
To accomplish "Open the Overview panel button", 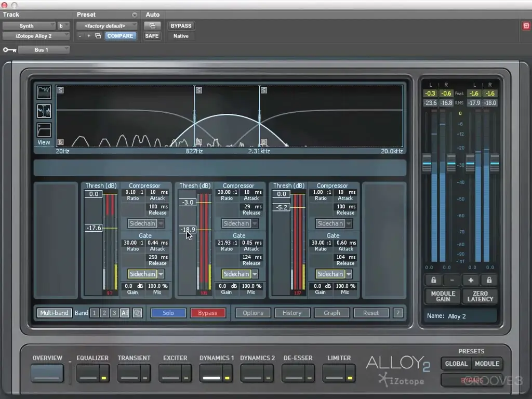I will click(x=47, y=373).
